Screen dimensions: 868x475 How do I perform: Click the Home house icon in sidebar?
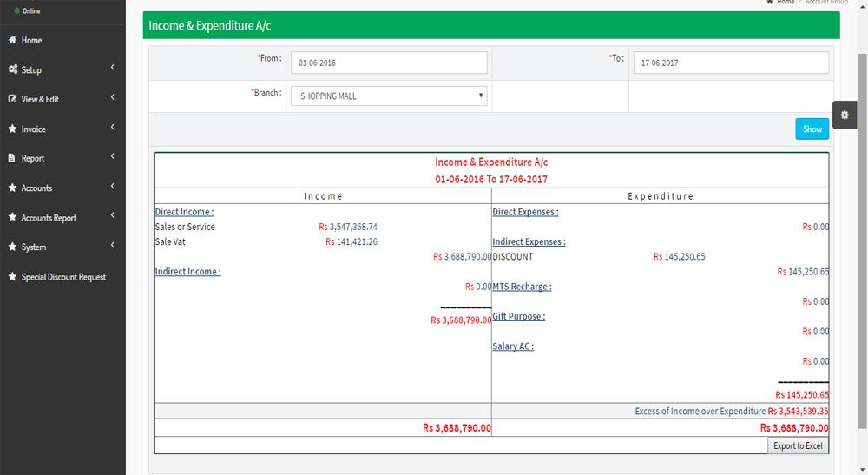point(12,40)
